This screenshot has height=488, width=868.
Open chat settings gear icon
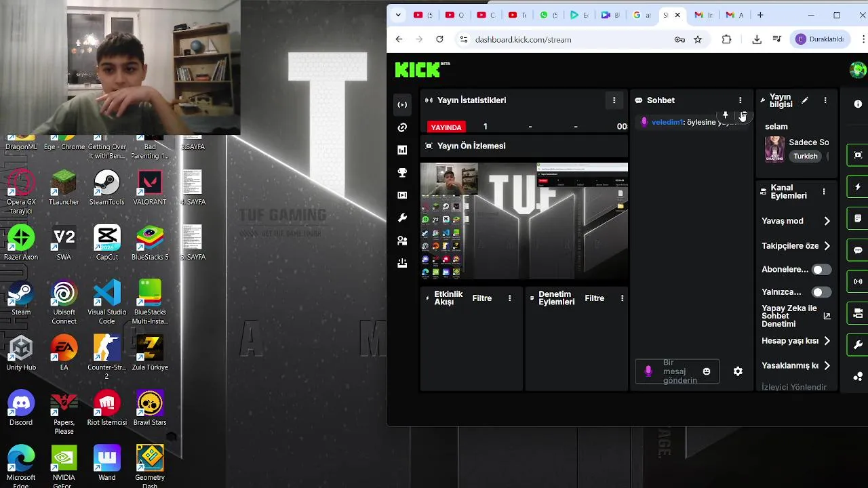[x=738, y=371]
